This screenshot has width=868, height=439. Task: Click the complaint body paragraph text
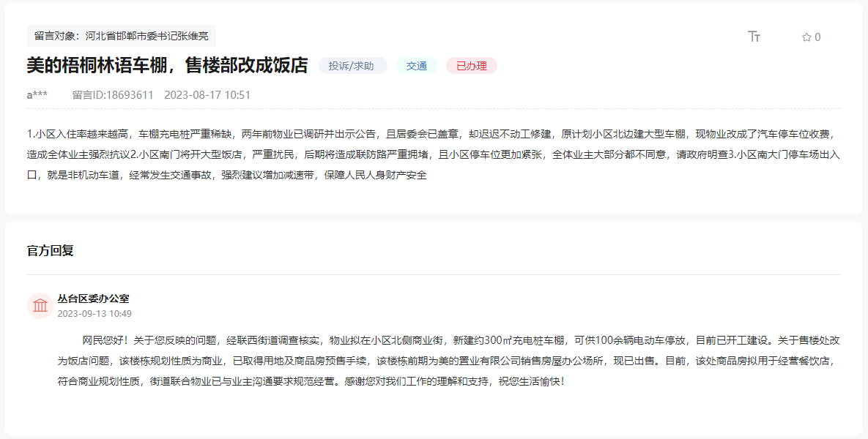pyautogui.click(x=434, y=154)
